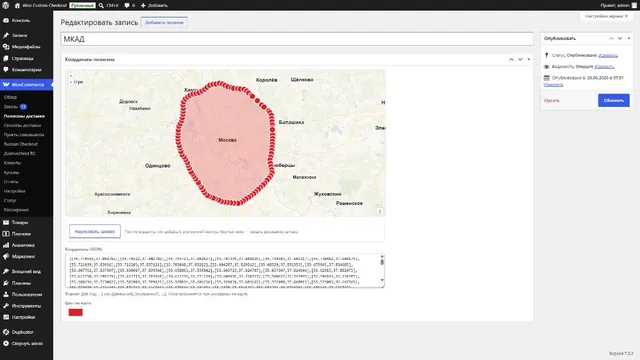
Task: Zoom out on the map
Action: point(71,82)
